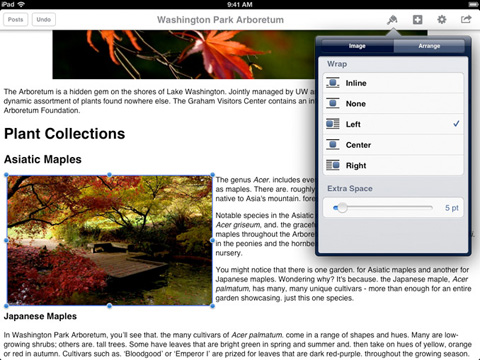Click the Extra Space slider knob
This screenshot has height=360, width=480.
(342, 208)
